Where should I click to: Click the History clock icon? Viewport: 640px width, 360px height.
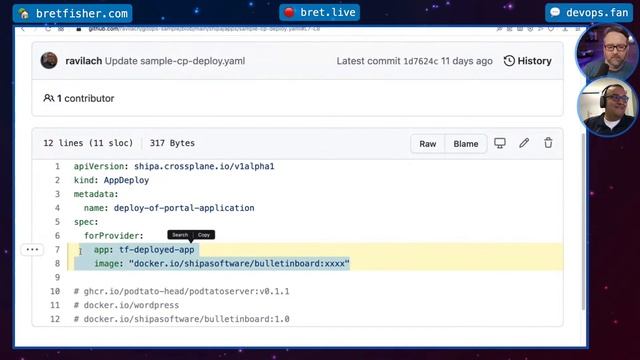tap(509, 61)
